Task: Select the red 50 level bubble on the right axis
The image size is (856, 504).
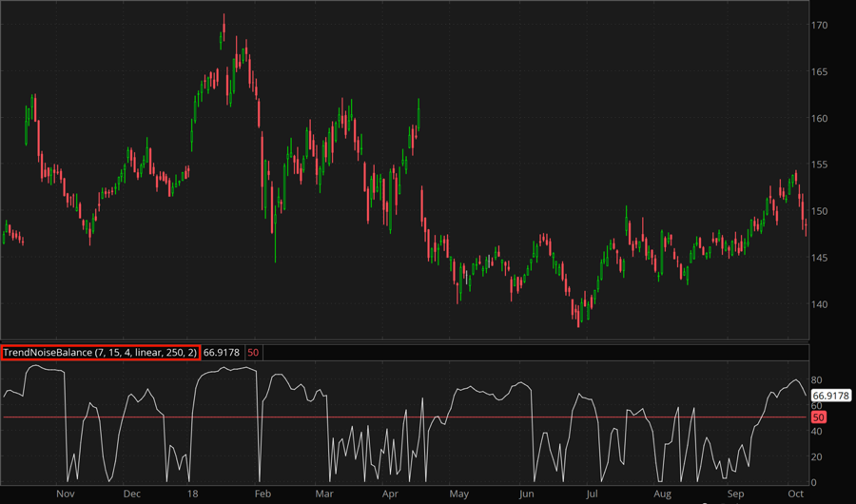Action: coord(819,417)
